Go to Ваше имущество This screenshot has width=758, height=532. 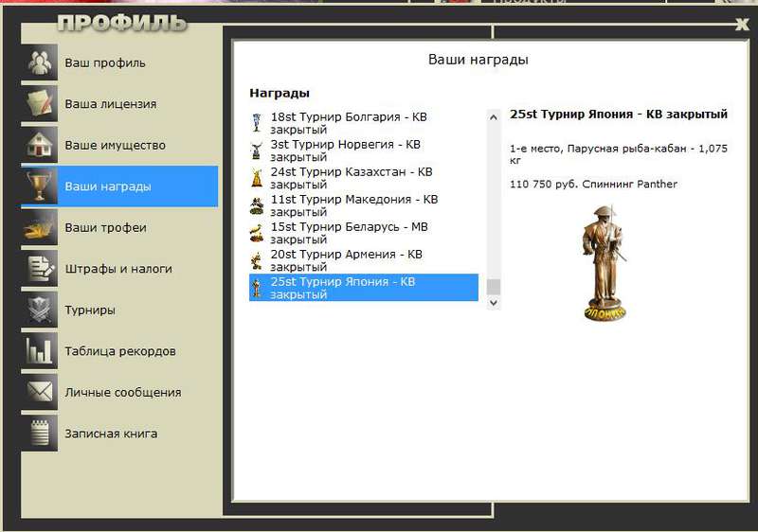pyautogui.click(x=119, y=145)
